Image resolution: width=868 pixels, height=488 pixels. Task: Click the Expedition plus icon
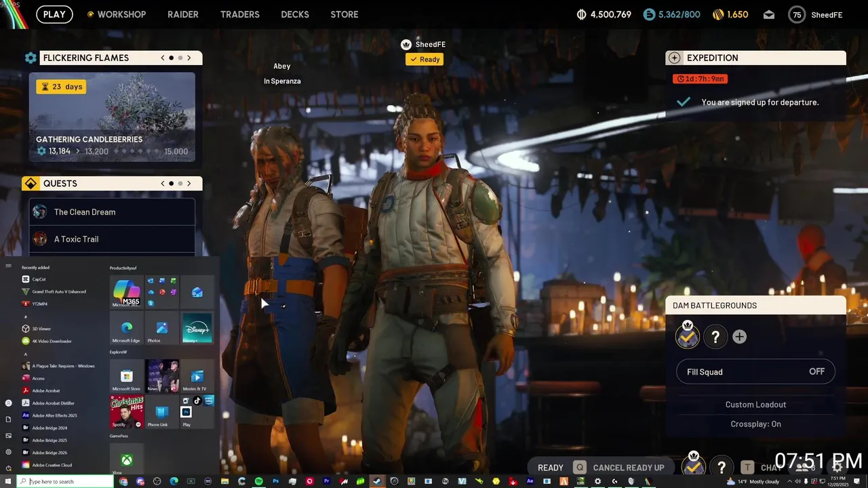674,58
